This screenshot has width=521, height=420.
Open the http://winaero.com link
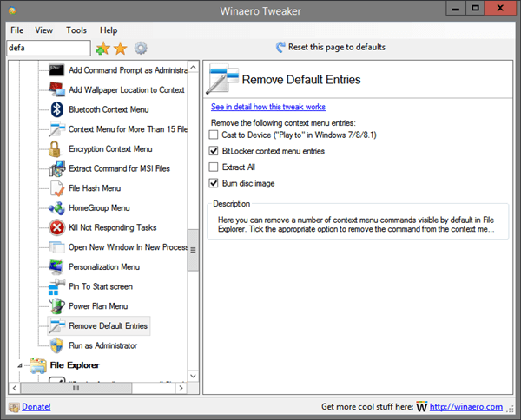(x=466, y=407)
